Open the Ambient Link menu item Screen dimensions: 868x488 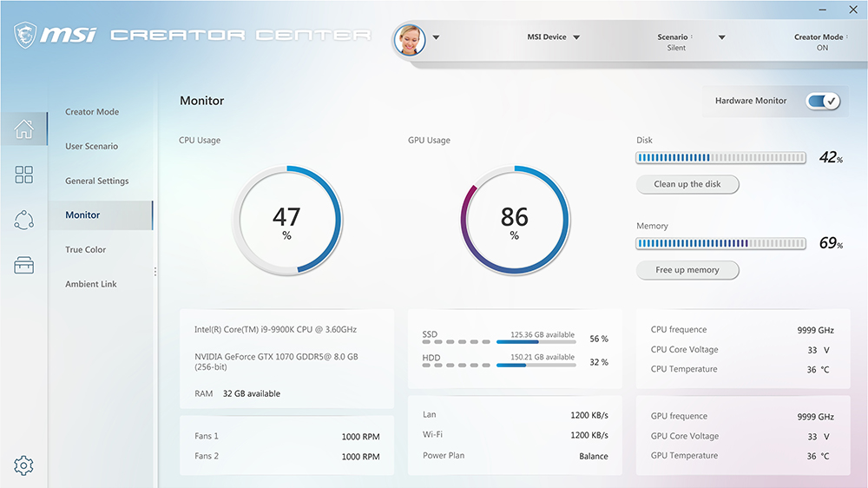click(91, 284)
